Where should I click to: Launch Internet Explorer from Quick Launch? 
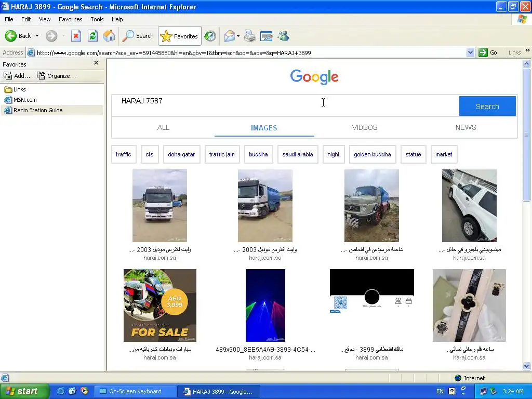point(60,391)
